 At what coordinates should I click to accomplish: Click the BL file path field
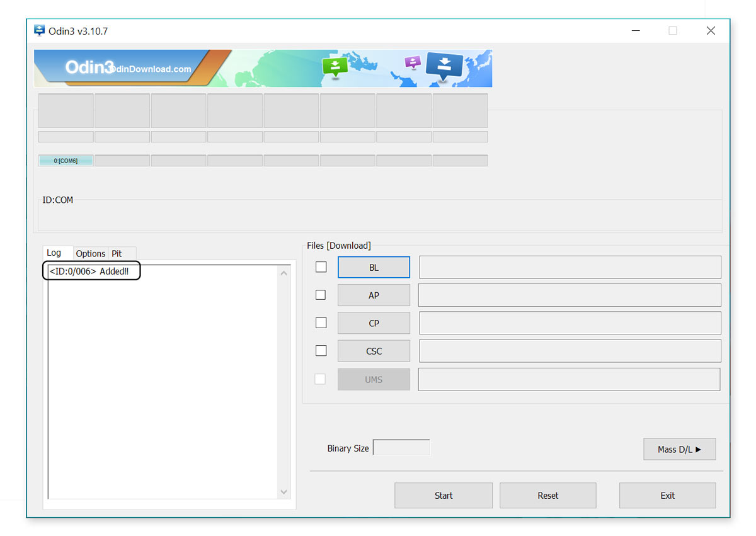[570, 267]
